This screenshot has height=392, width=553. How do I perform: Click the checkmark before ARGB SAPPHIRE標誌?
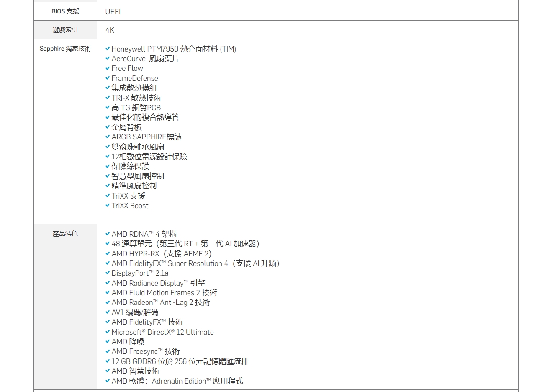click(108, 137)
